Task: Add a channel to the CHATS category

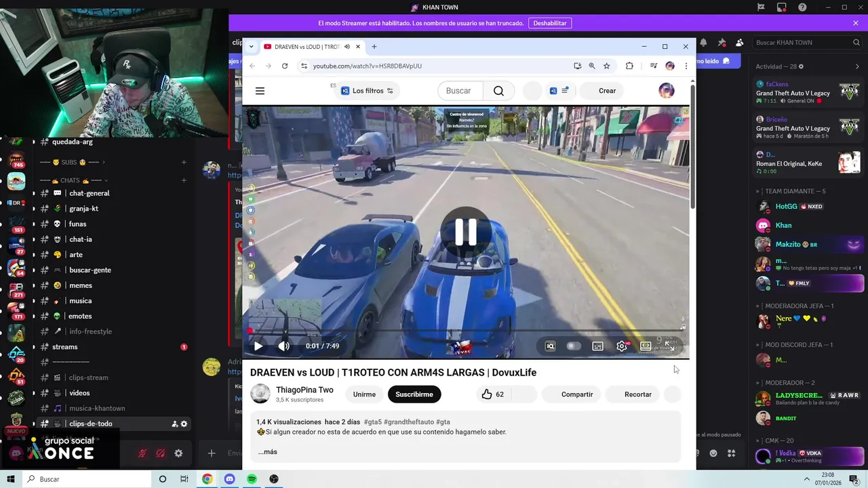Action: point(184,180)
